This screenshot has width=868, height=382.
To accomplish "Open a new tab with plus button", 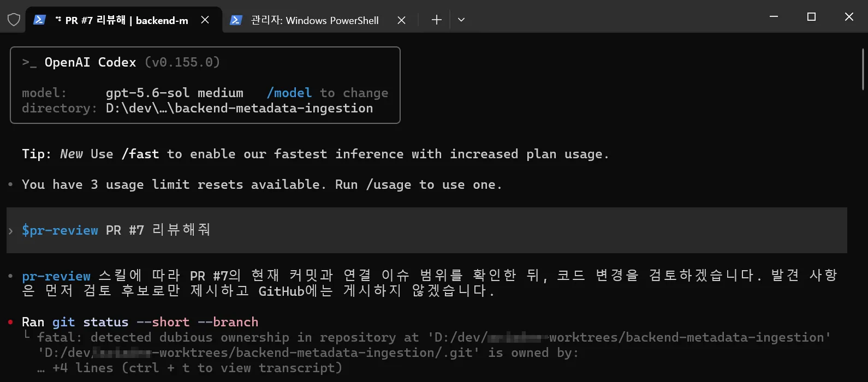I will click(x=436, y=20).
